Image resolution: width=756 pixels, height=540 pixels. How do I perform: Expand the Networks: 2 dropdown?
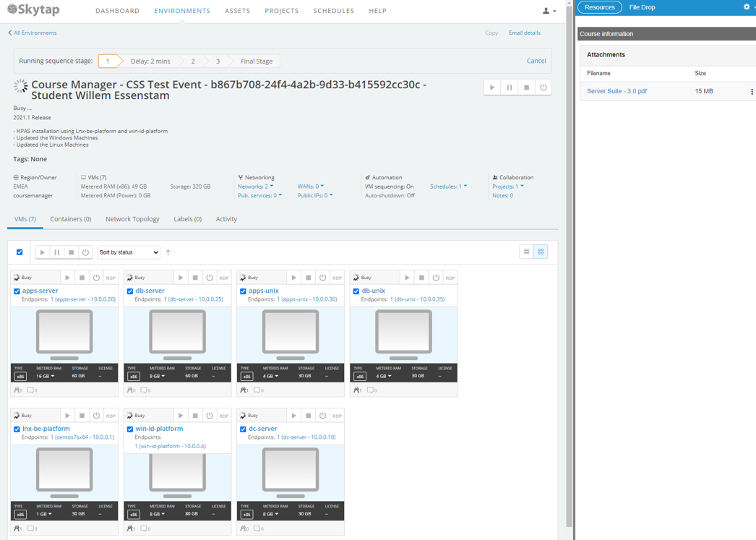pyautogui.click(x=256, y=187)
